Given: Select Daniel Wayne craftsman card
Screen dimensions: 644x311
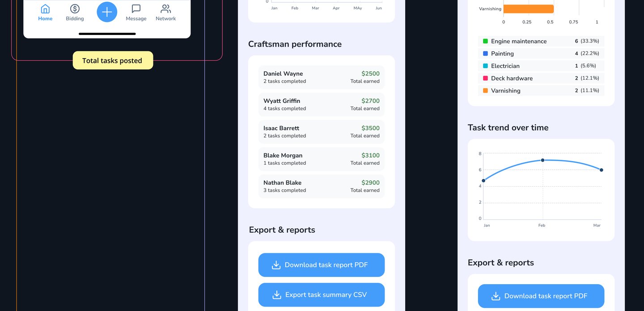Looking at the screenshot, I should pyautogui.click(x=321, y=77).
